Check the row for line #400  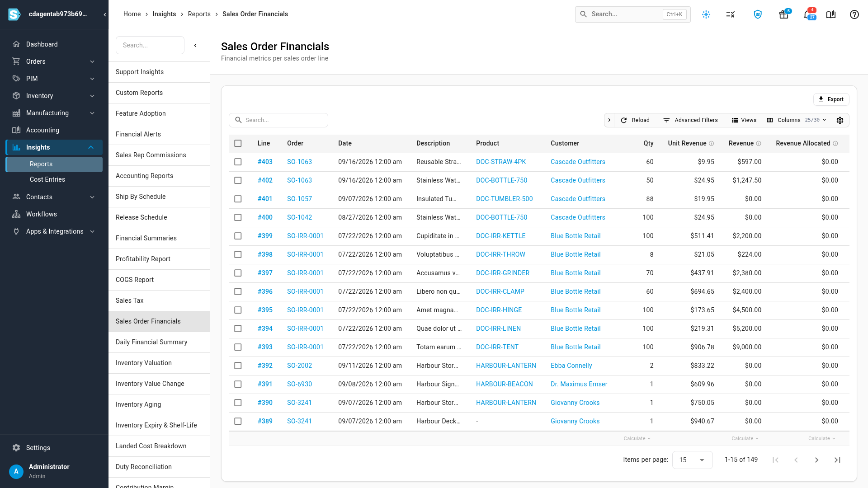pos(238,217)
